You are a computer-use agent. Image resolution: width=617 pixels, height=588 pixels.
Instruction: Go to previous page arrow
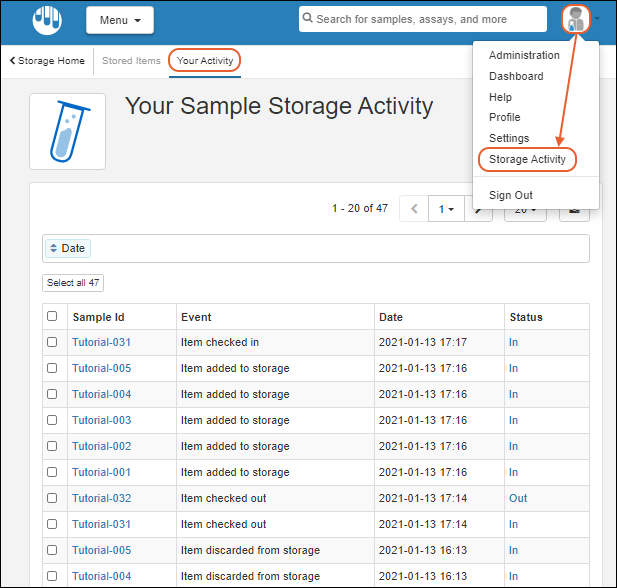click(x=414, y=209)
